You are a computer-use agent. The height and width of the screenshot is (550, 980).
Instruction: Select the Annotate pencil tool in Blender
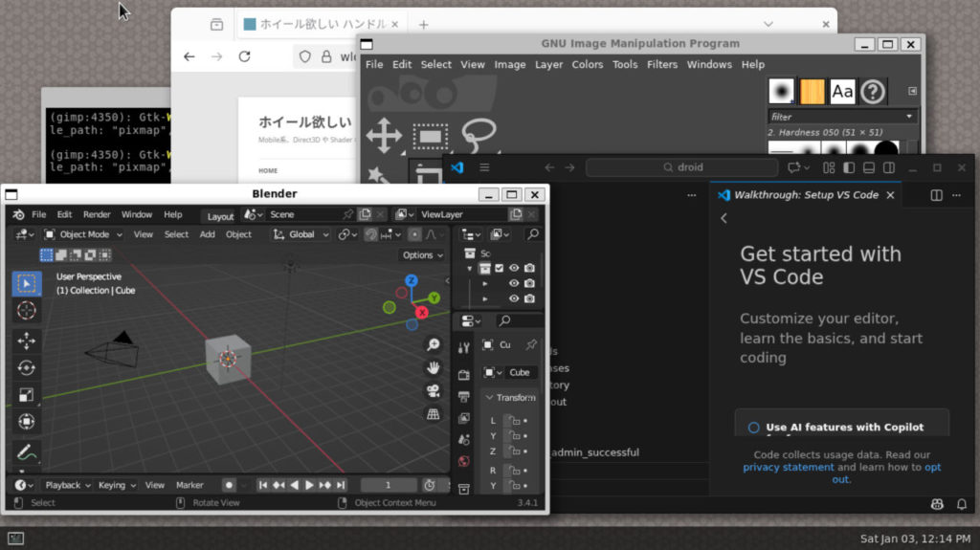26,451
